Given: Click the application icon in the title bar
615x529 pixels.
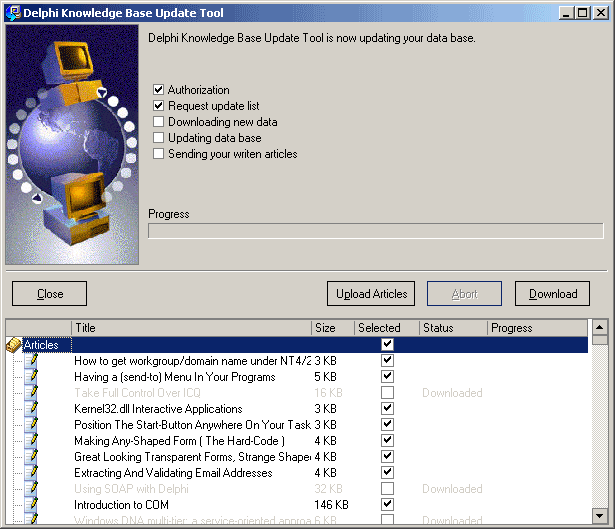Looking at the screenshot, I should 13,13.
